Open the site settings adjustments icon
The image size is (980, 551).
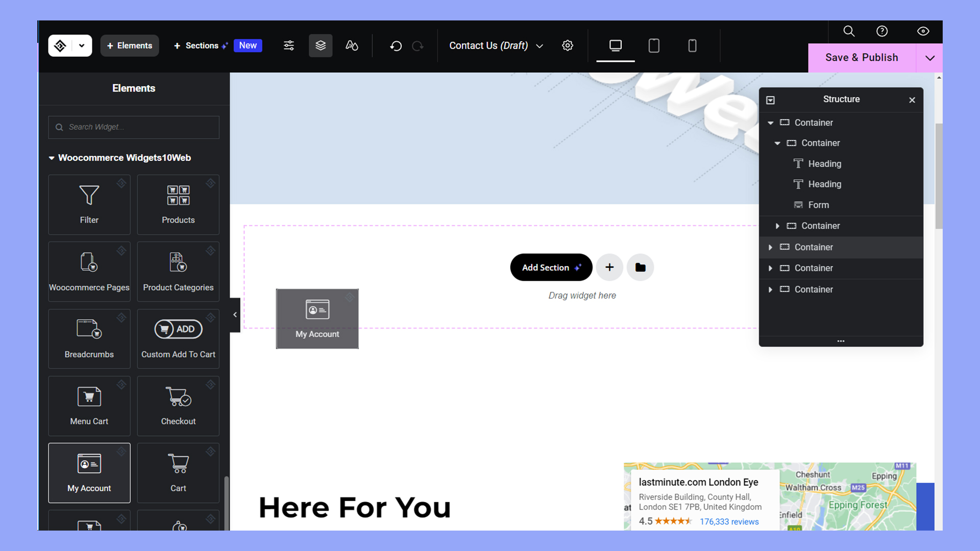pos(288,45)
